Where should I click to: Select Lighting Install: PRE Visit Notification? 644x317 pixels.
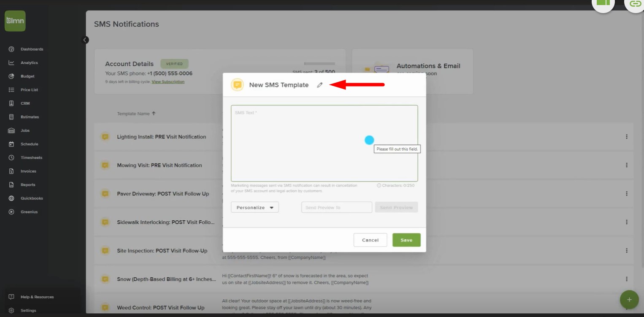point(161,137)
